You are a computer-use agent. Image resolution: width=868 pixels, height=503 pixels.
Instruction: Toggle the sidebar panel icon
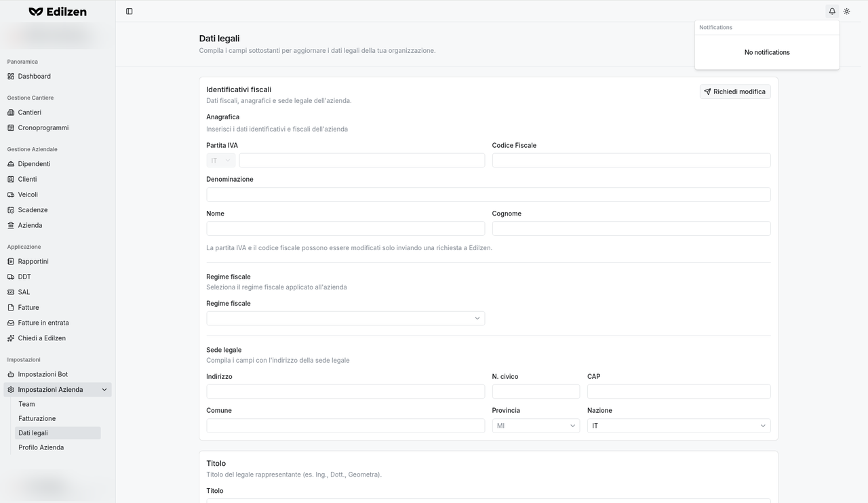pos(130,12)
